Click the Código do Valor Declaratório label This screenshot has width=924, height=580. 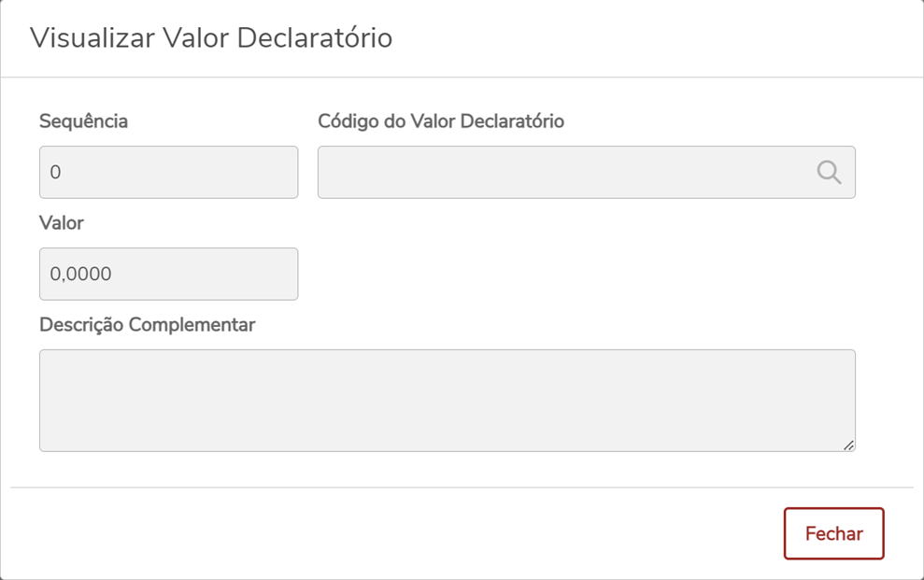pos(440,121)
